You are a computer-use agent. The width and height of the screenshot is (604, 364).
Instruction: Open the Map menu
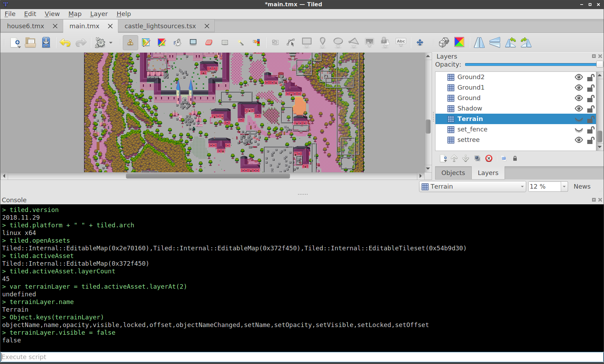[75, 14]
